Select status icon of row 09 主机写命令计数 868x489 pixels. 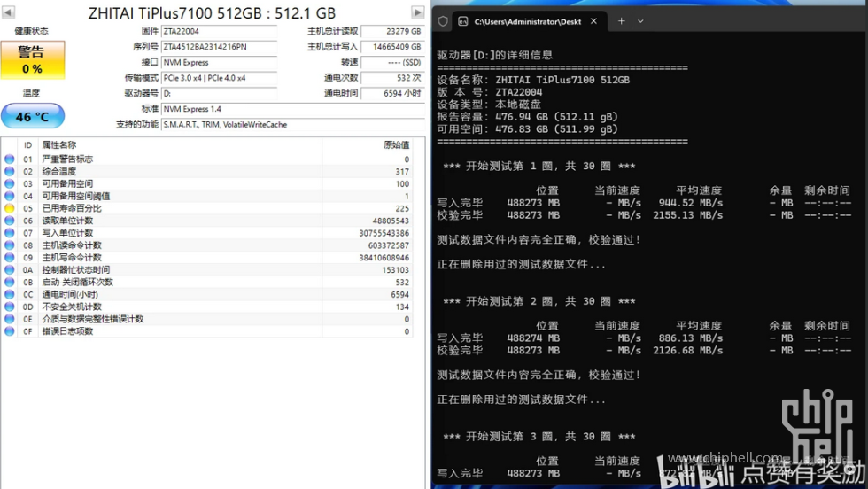(x=10, y=257)
